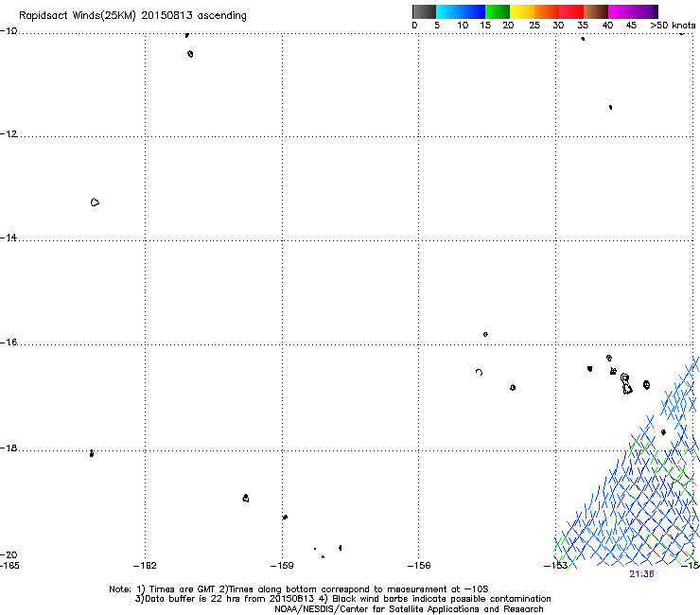Click the yellow 20-25 knots color segment
The height and width of the screenshot is (615, 700).
[522, 11]
